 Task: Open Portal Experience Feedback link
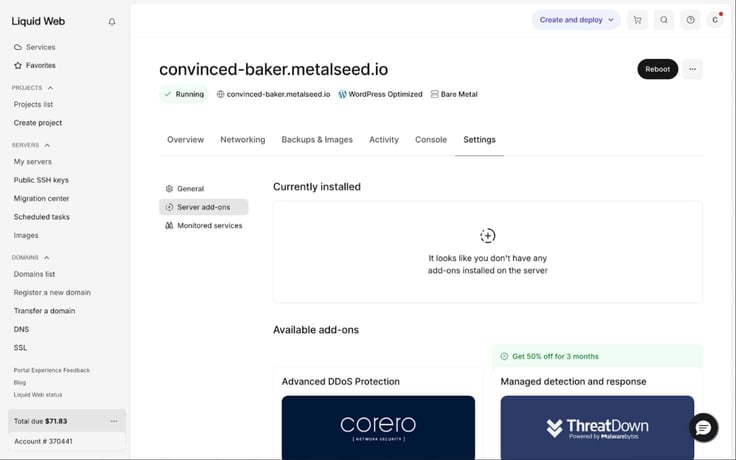[52, 370]
